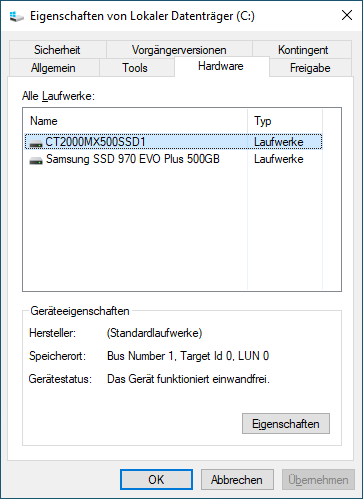Image resolution: width=363 pixels, height=499 pixels.
Task: Click the drive icon in the title bar
Action: pos(16,16)
